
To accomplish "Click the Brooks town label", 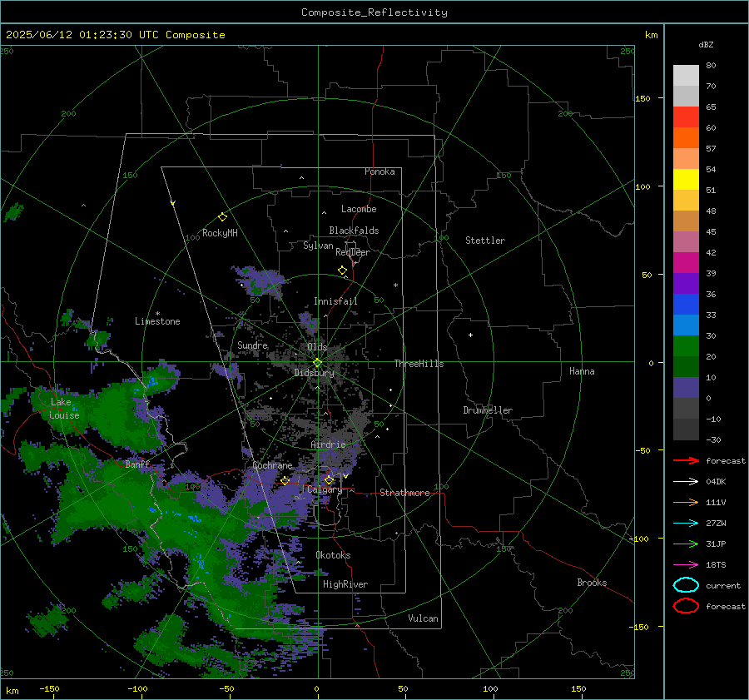I will [592, 583].
